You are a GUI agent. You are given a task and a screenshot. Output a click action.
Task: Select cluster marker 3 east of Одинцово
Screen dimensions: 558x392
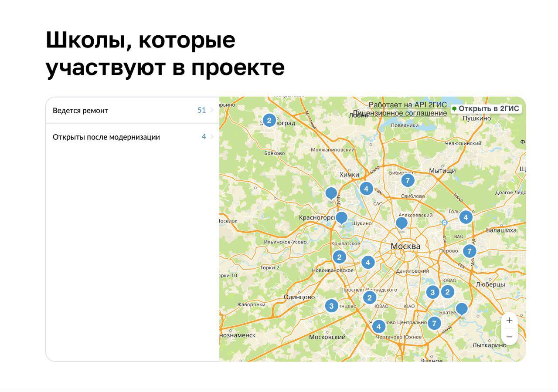coord(331,306)
